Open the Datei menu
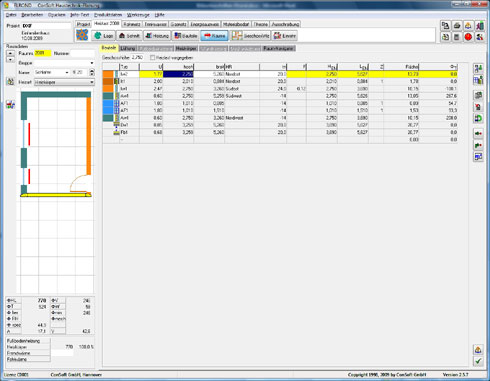 coord(11,15)
